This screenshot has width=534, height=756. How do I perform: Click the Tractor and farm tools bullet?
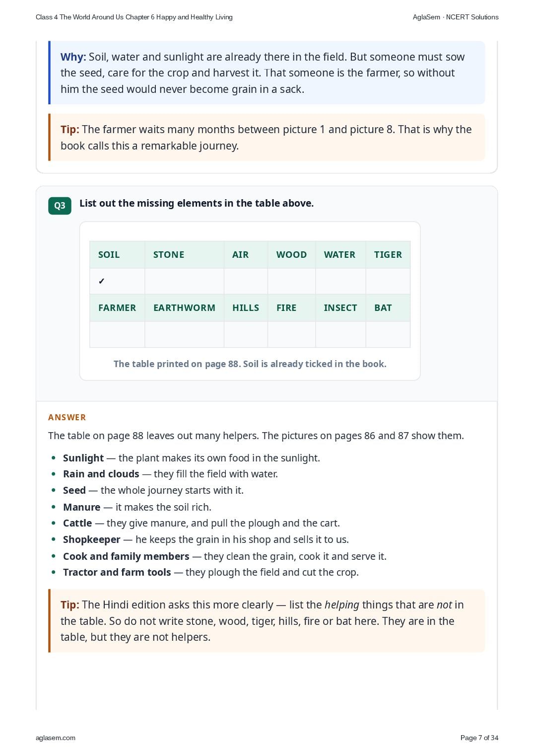(210, 572)
